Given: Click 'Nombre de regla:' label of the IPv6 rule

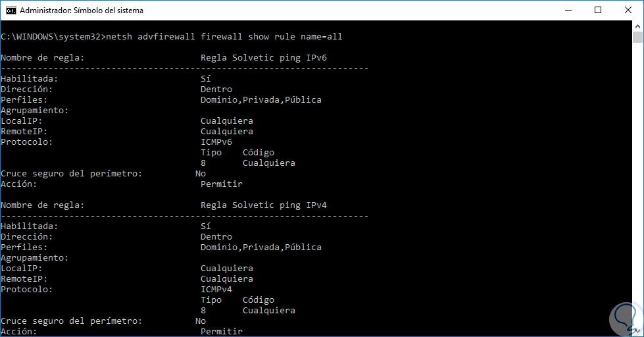Looking at the screenshot, I should coord(42,58).
